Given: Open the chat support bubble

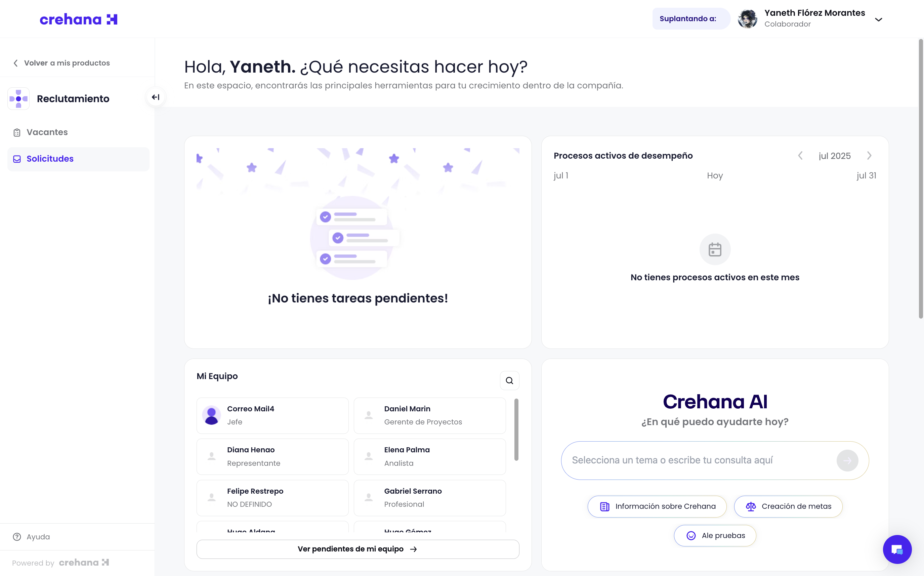Looking at the screenshot, I should point(897,550).
